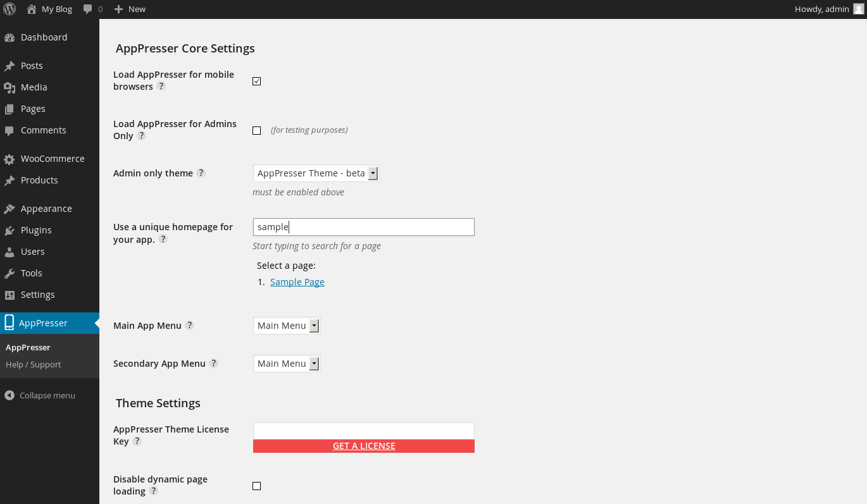Click the WooCommerce gear icon
This screenshot has height=504, width=867.
coord(9,159)
